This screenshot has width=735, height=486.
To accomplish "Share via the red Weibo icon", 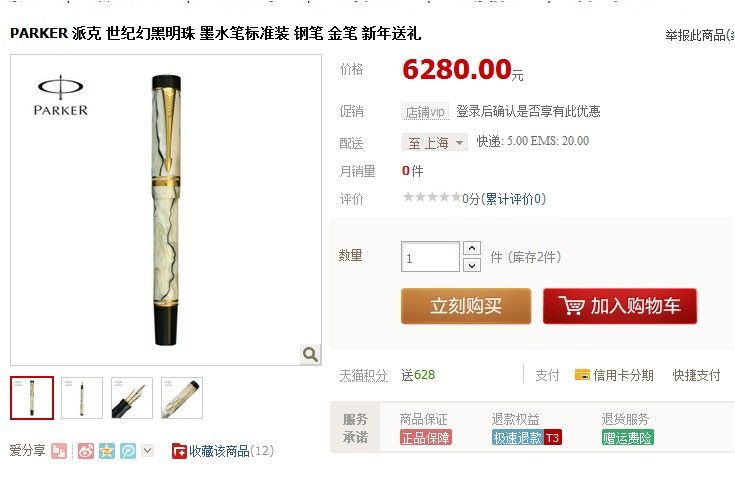I will tap(86, 451).
